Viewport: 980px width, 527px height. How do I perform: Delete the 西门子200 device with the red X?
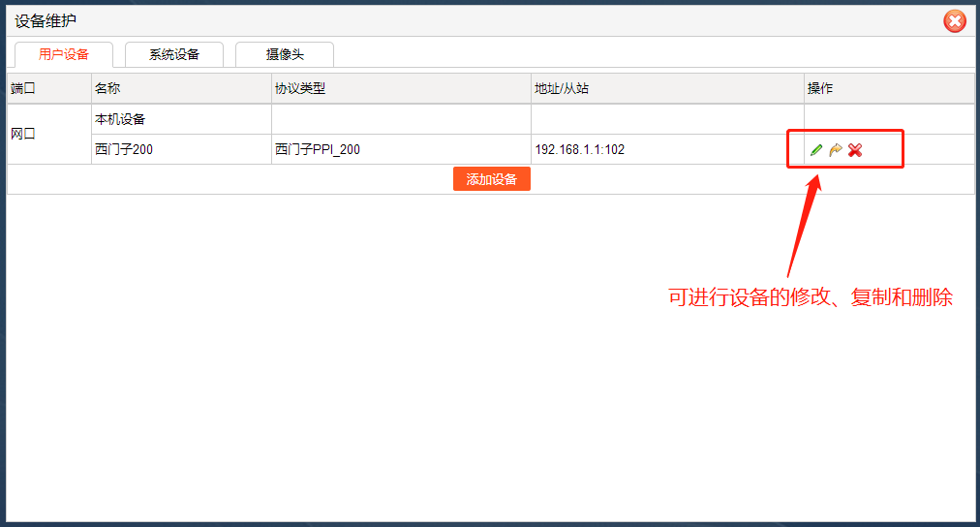[855, 150]
